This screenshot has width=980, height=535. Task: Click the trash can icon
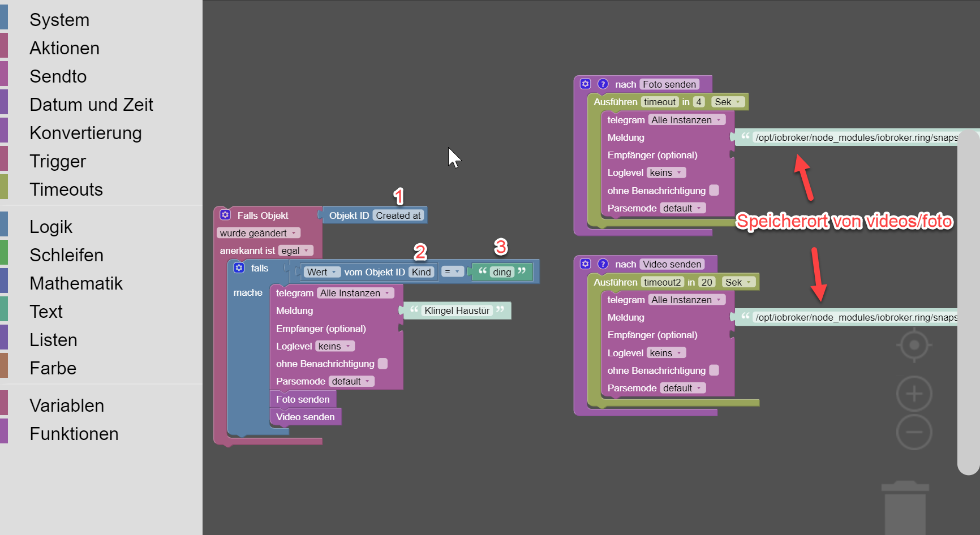pyautogui.click(x=905, y=507)
